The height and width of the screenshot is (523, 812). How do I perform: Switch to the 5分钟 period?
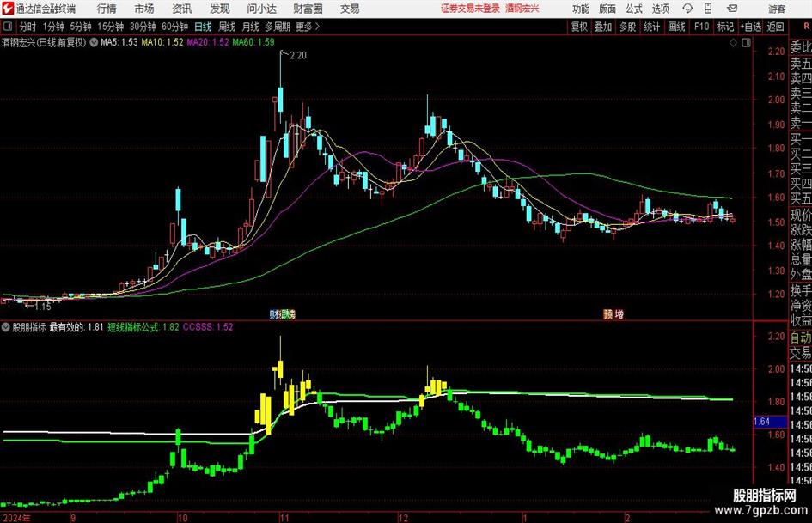pos(81,27)
